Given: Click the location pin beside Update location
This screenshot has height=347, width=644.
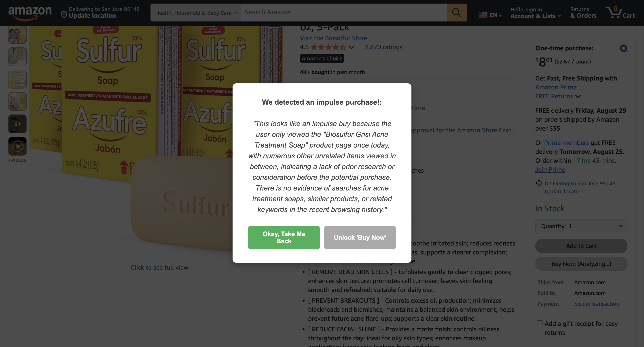Looking at the screenshot, I should click(x=64, y=15).
